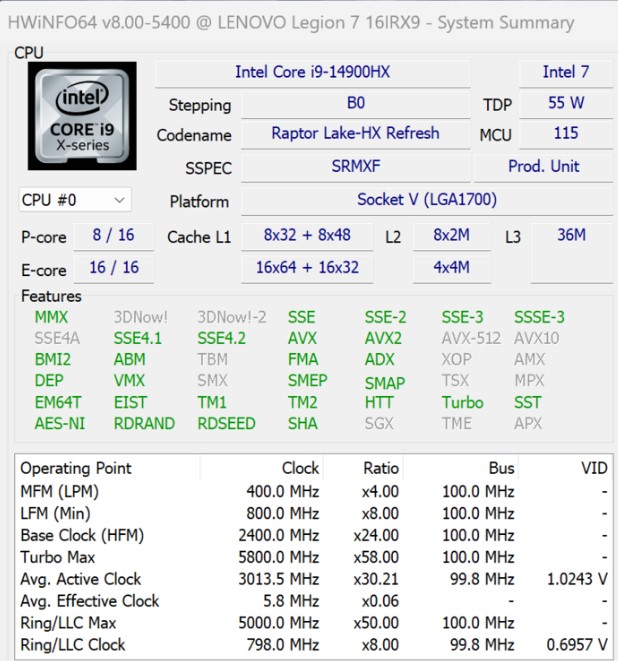Click the DEP feature label
This screenshot has height=661, width=618.
49,381
